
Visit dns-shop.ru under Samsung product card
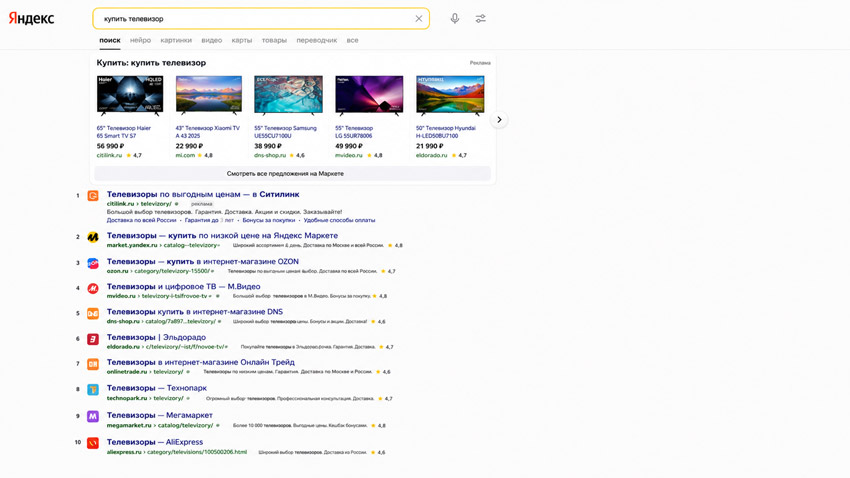click(x=270, y=155)
